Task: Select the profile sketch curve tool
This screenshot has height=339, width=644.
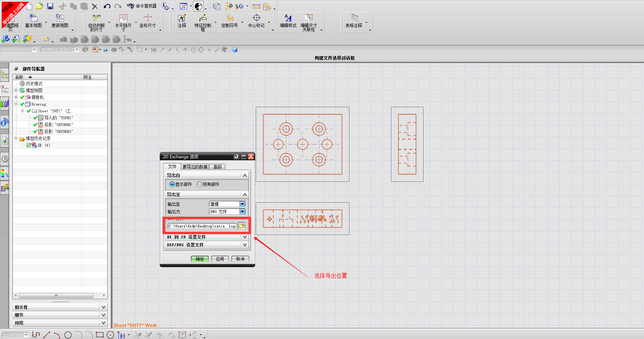Action: point(36,335)
